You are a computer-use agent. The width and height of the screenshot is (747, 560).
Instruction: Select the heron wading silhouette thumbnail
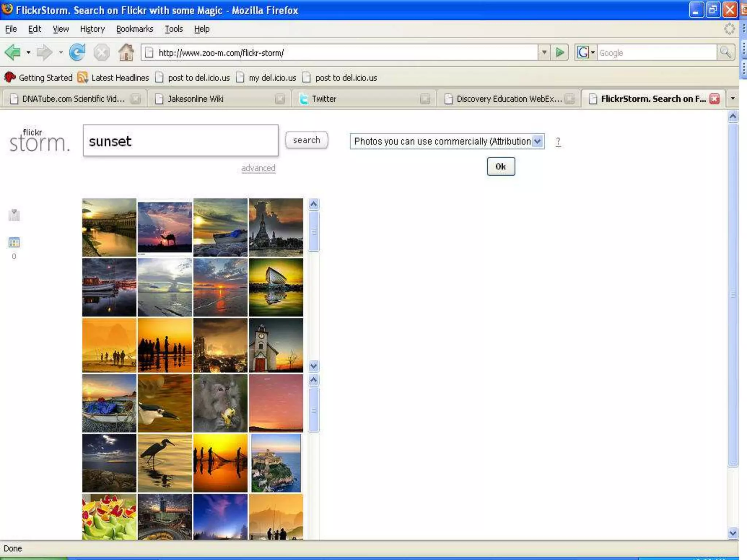(x=165, y=463)
